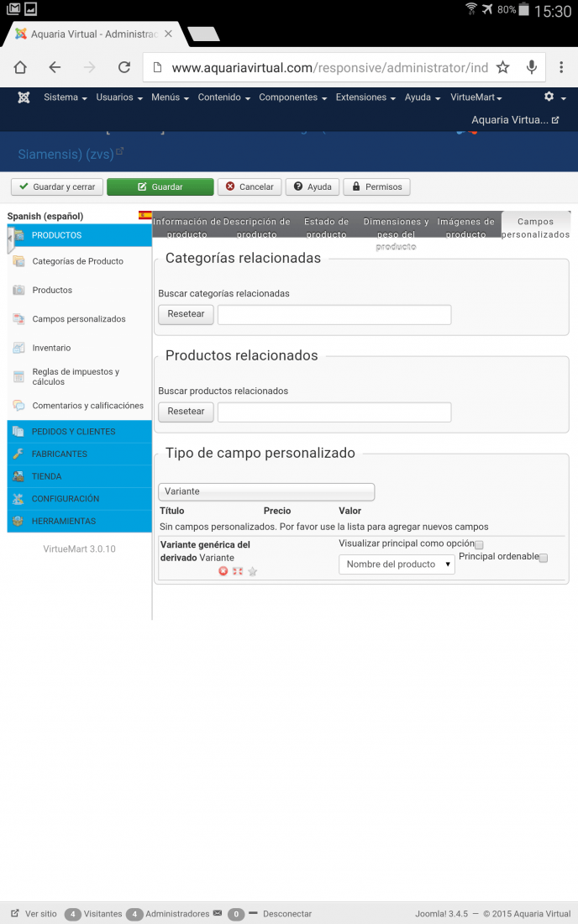Click the Categorías de Producto icon
578x924 pixels.
tap(18, 261)
